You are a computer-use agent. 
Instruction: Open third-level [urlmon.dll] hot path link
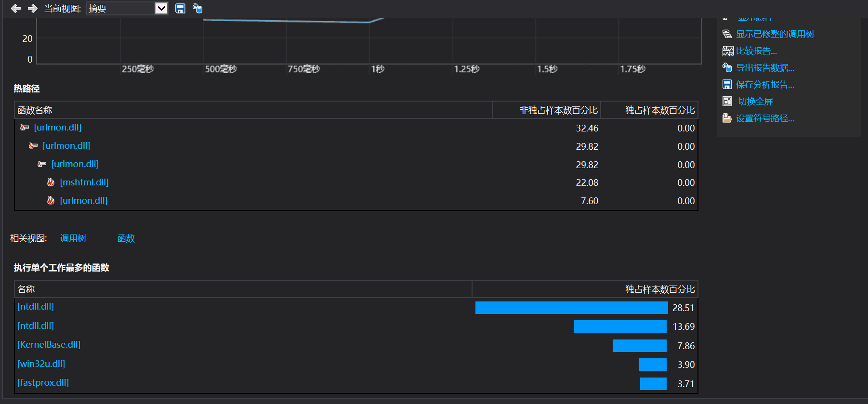(75, 164)
